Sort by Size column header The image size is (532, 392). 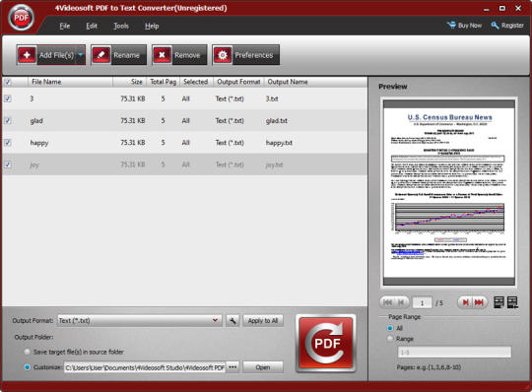(x=130, y=82)
